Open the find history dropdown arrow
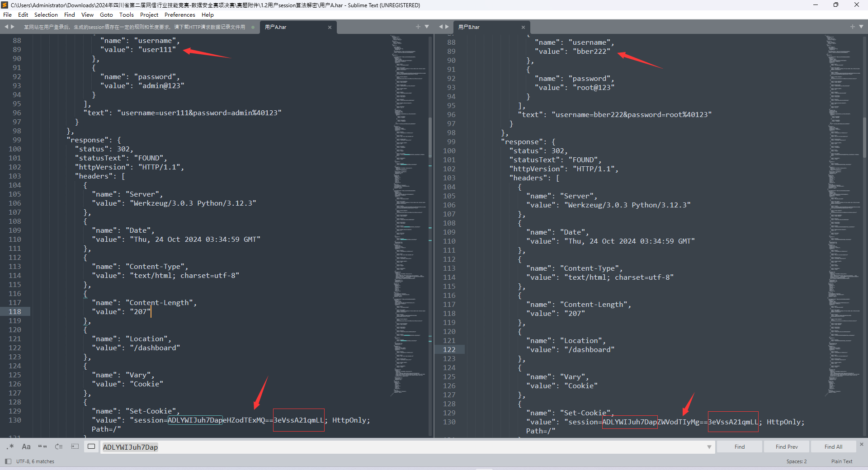 coord(709,447)
